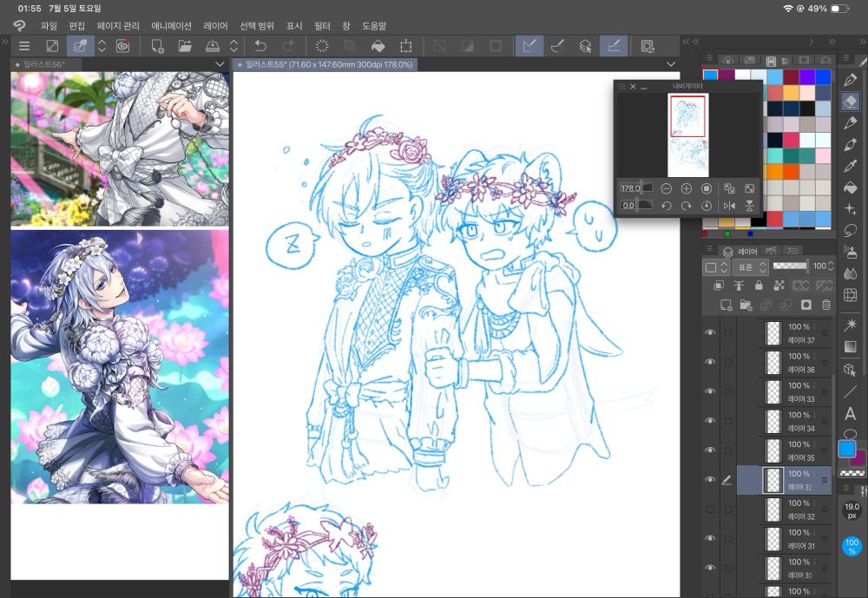Toggle Set as Reference Layer lighthouse icon

coord(739,286)
